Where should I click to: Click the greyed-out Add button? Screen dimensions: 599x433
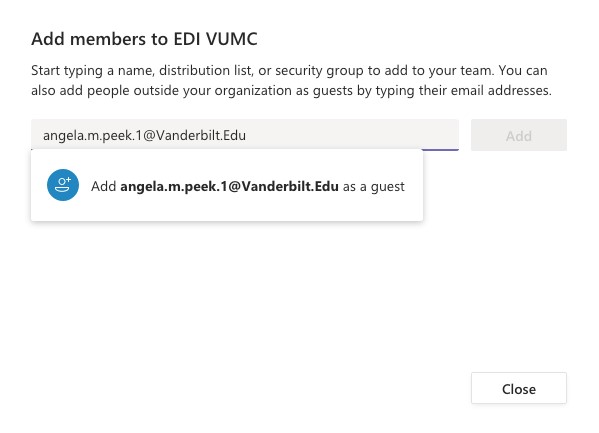519,135
